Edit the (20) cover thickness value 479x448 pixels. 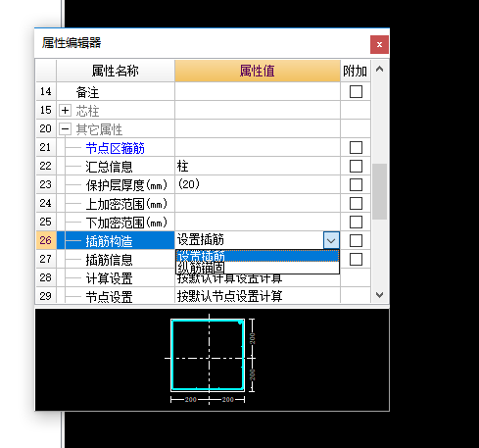[258, 184]
